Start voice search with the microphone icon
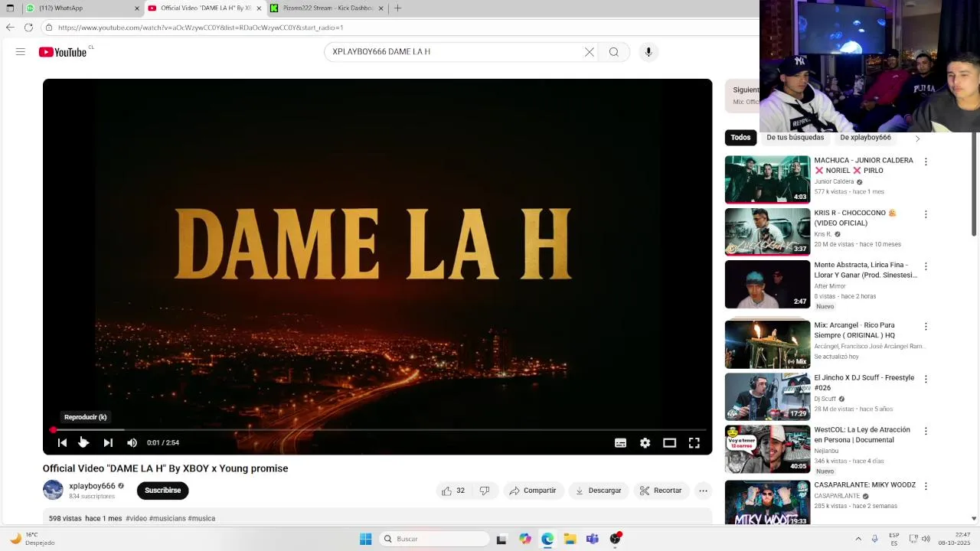 click(648, 52)
